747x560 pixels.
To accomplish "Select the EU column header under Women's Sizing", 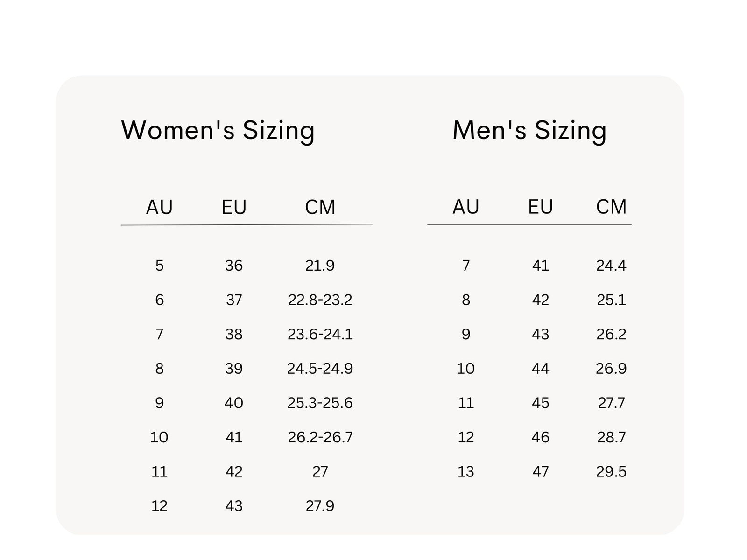I will 234,207.
